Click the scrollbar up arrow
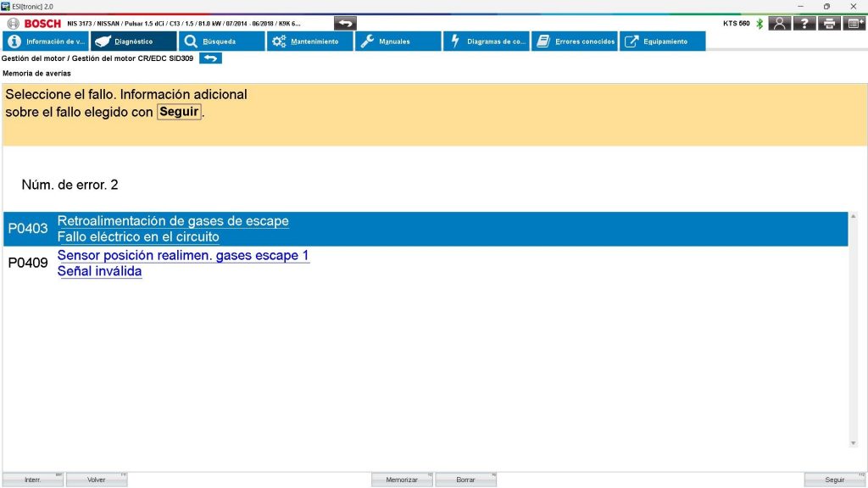868x488 pixels. 853,216
